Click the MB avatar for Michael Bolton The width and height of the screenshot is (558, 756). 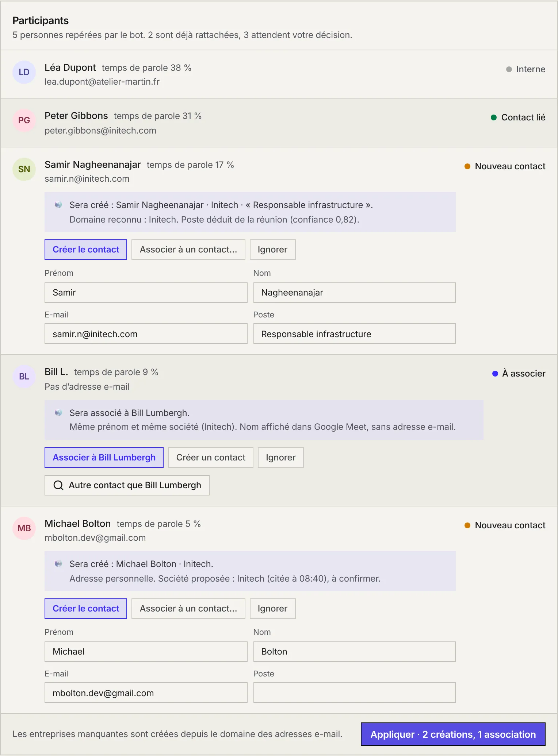point(24,528)
